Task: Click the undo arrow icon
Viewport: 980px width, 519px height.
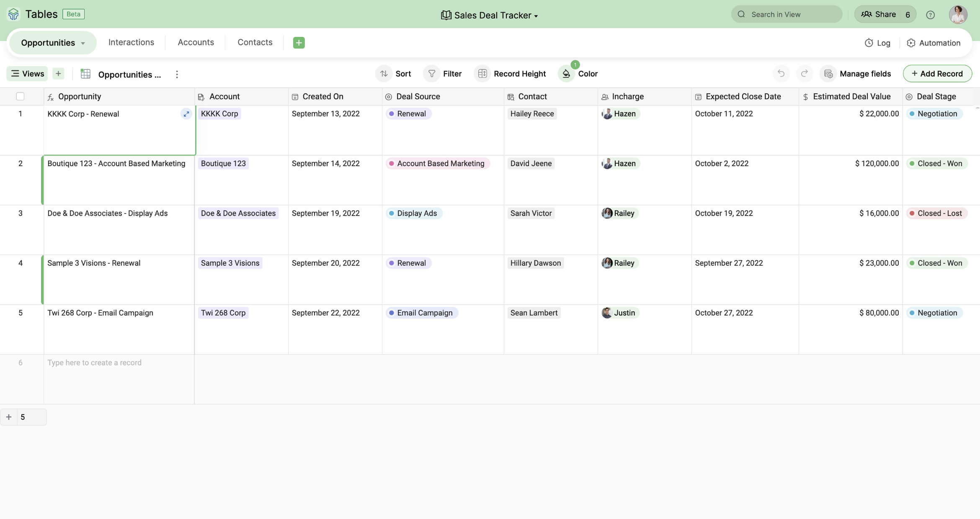Action: [781, 74]
